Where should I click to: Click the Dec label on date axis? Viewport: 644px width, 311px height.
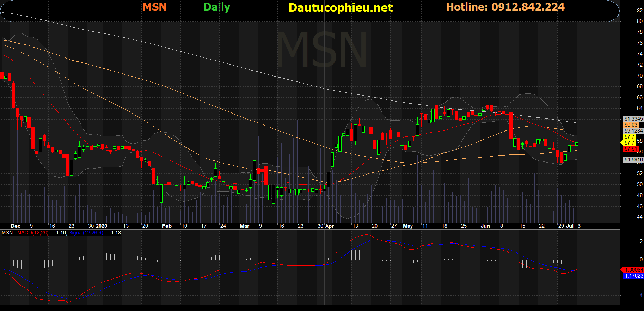(x=16, y=226)
